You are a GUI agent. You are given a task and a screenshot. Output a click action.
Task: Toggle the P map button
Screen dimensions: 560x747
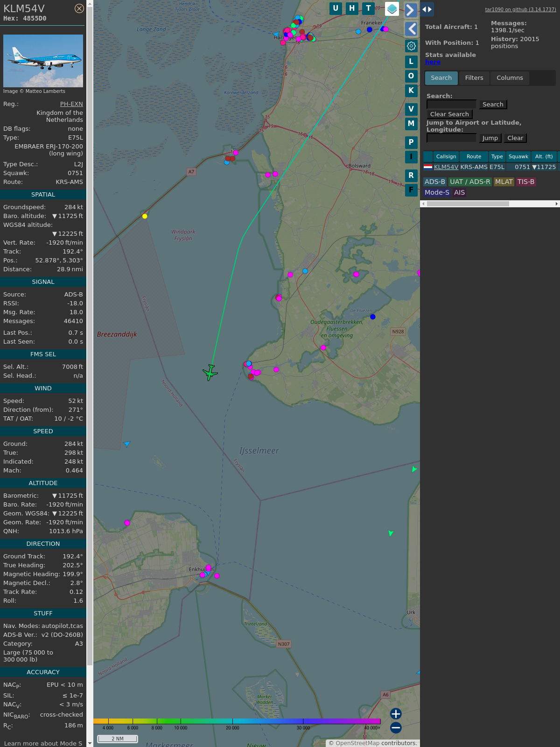(x=411, y=142)
